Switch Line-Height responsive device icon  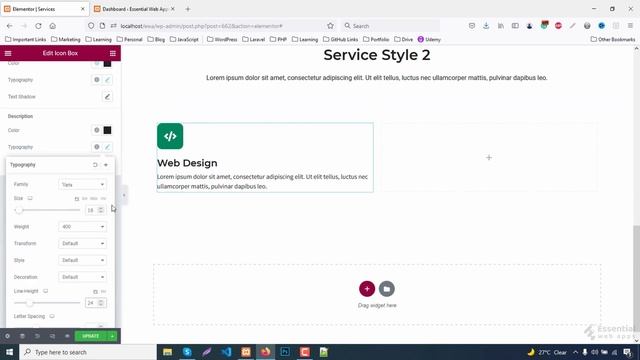click(45, 291)
